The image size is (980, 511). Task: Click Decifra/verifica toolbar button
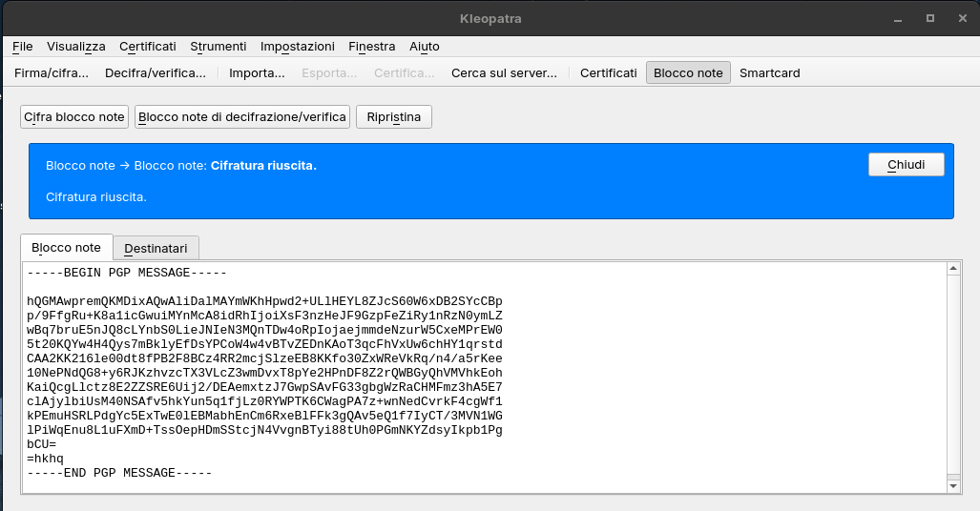(156, 72)
